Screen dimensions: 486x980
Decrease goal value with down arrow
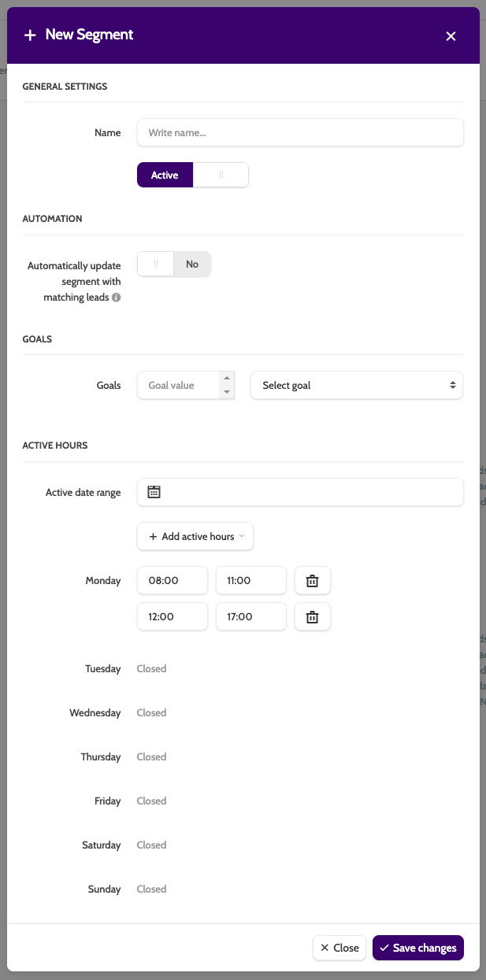point(227,392)
